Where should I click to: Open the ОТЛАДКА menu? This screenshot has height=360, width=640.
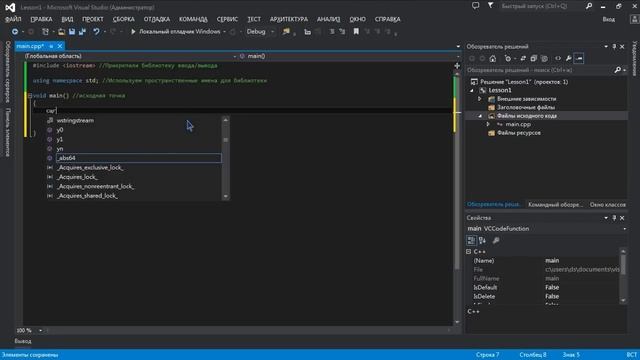(x=157, y=19)
